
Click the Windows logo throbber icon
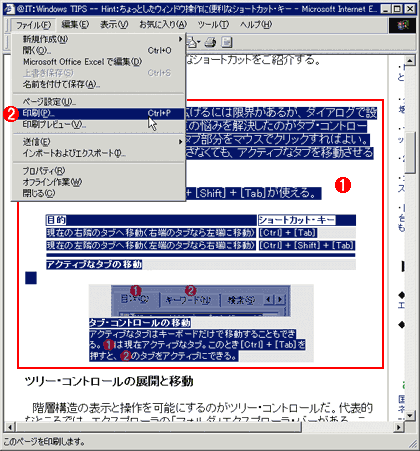(x=402, y=25)
